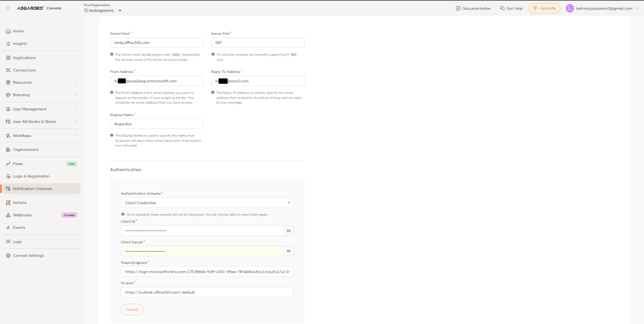This screenshot has width=644, height=324.
Task: Expand the Branding menu chevron
Action: pos(75,95)
